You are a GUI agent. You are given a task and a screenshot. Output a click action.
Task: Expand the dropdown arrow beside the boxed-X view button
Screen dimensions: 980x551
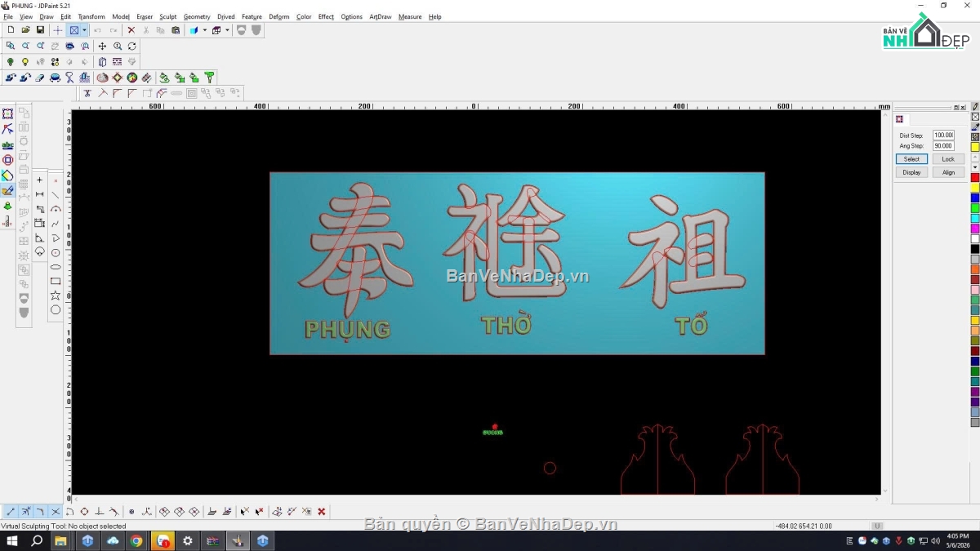[84, 30]
